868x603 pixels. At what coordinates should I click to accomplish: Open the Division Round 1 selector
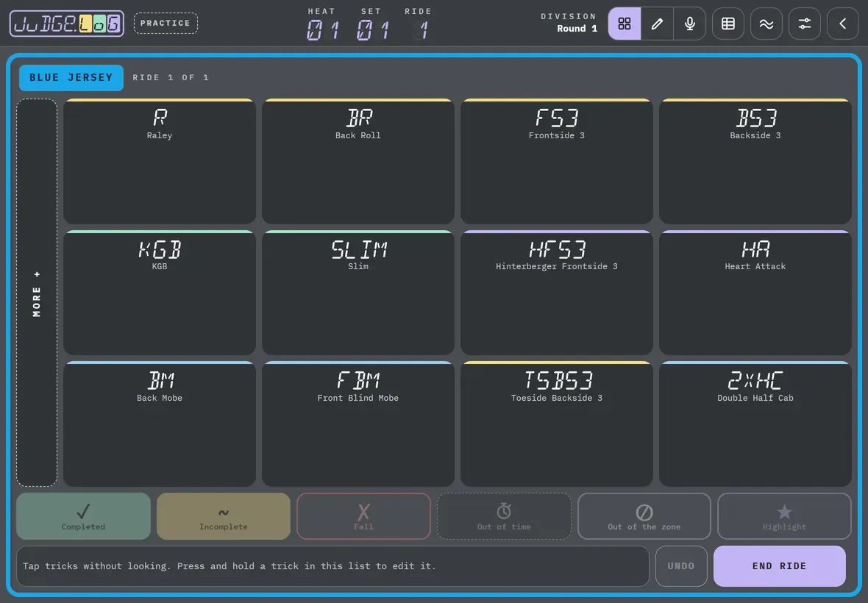(x=569, y=23)
